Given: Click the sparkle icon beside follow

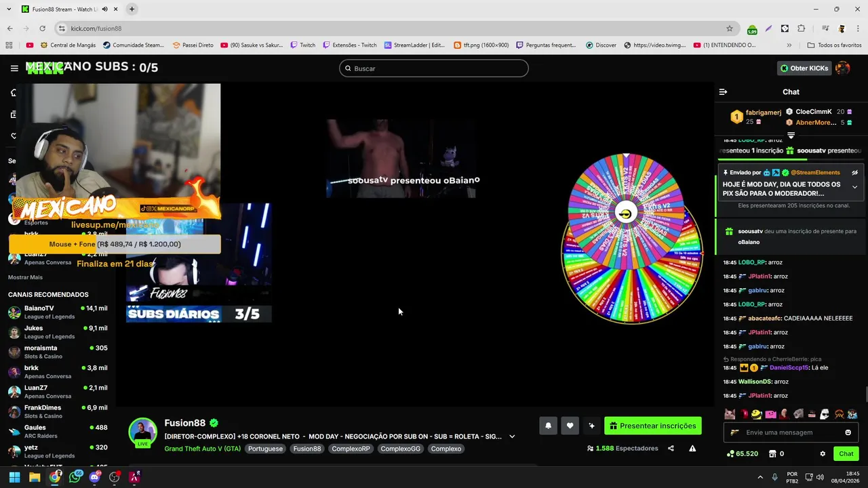Looking at the screenshot, I should (x=591, y=426).
